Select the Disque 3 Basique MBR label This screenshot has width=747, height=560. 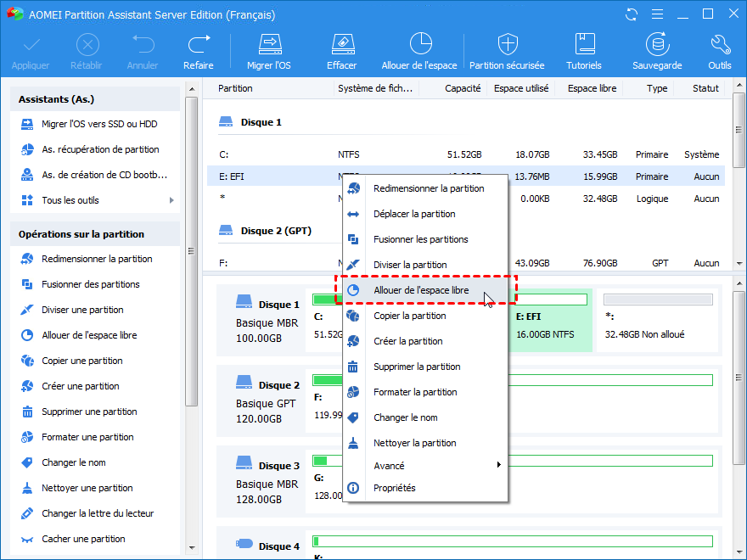[x=267, y=483]
